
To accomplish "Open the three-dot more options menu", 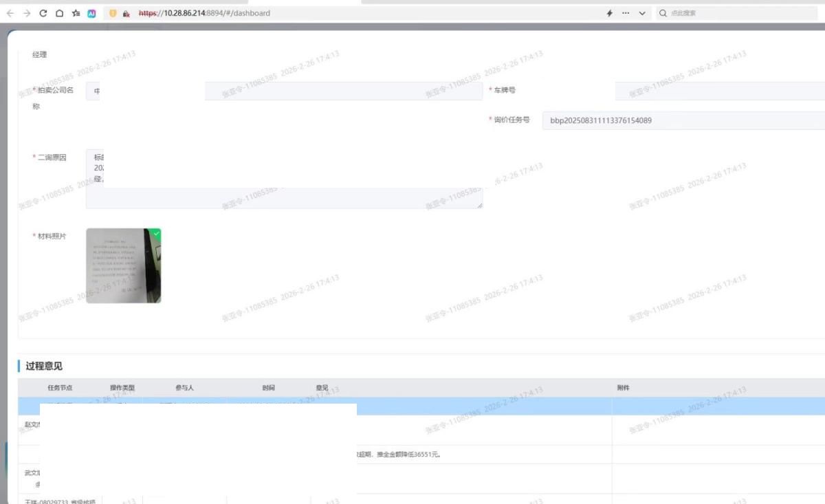I will 626,13.
